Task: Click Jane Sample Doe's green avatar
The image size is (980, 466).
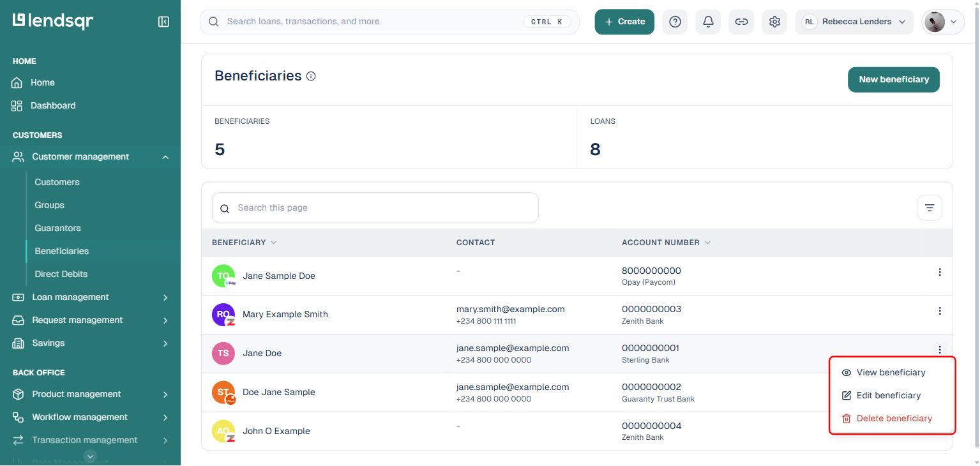Action: pos(223,276)
